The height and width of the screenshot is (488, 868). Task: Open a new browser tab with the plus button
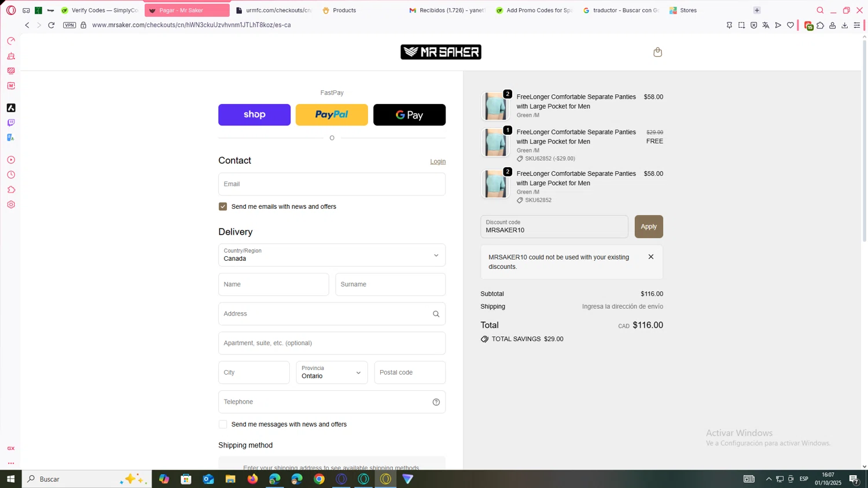tap(756, 10)
